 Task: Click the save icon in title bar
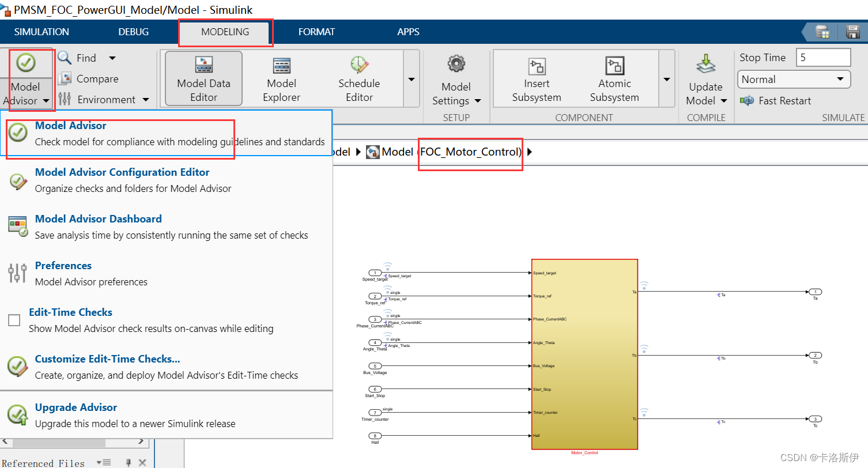click(x=852, y=32)
